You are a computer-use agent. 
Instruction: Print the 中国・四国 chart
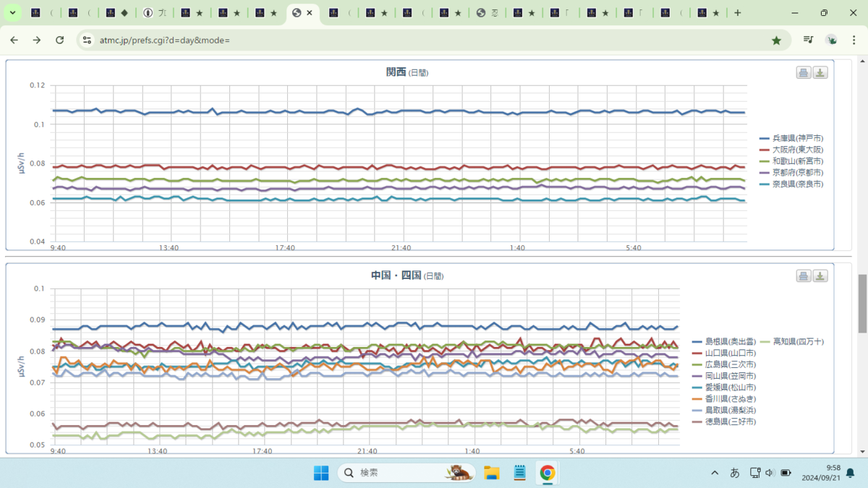coord(804,275)
